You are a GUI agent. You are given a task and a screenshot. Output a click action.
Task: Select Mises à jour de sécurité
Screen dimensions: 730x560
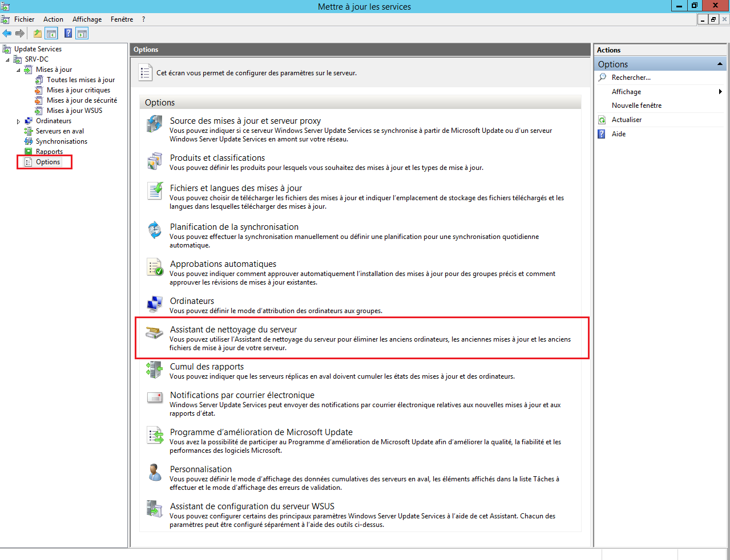[82, 100]
